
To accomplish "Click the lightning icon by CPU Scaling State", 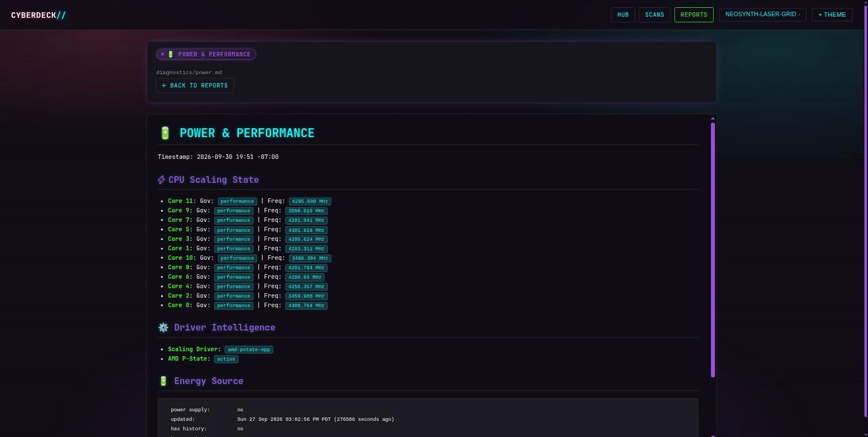I will pos(161,179).
